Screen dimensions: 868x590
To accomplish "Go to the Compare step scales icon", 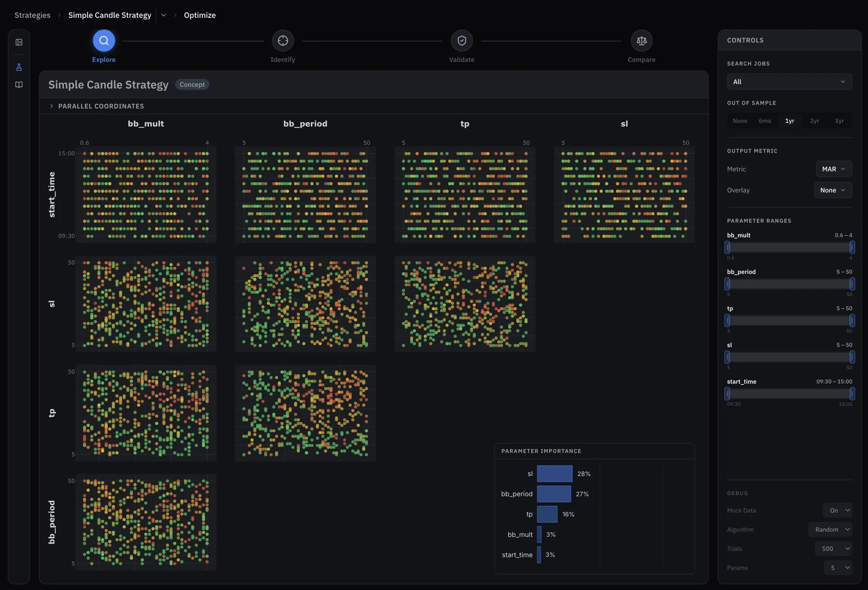I will (641, 41).
